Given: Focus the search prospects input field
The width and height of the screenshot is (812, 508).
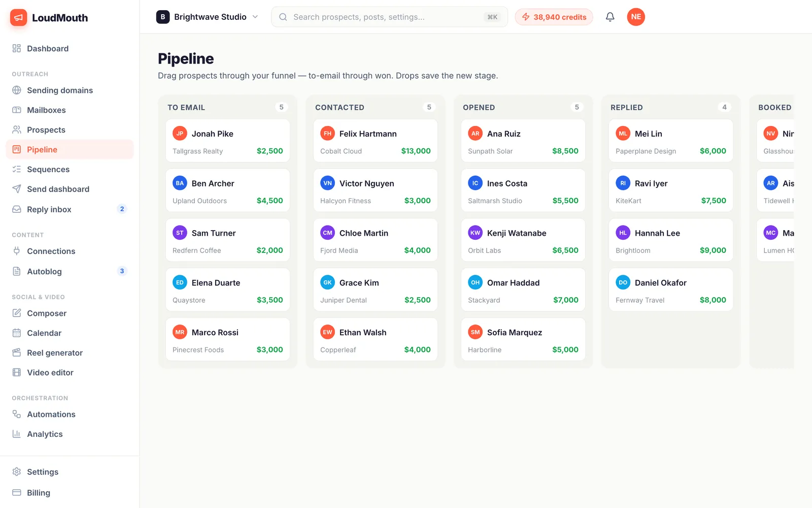Looking at the screenshot, I should click(389, 17).
